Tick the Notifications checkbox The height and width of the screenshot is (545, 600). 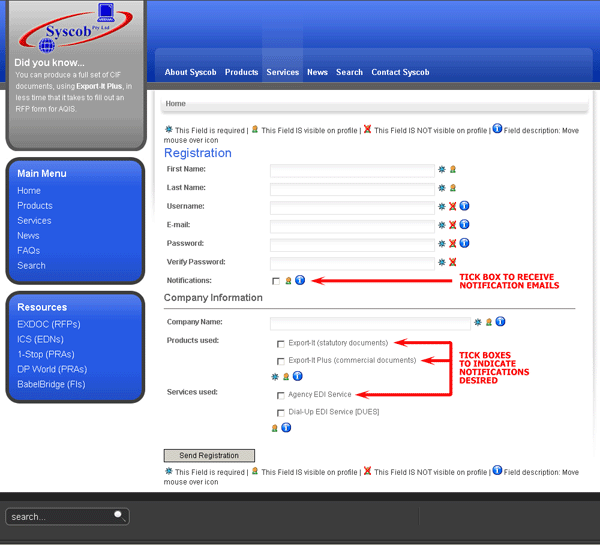coord(276,281)
